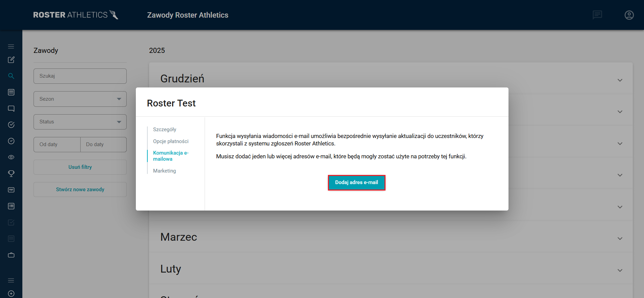Expand the Luty month section chevron

[x=620, y=271]
